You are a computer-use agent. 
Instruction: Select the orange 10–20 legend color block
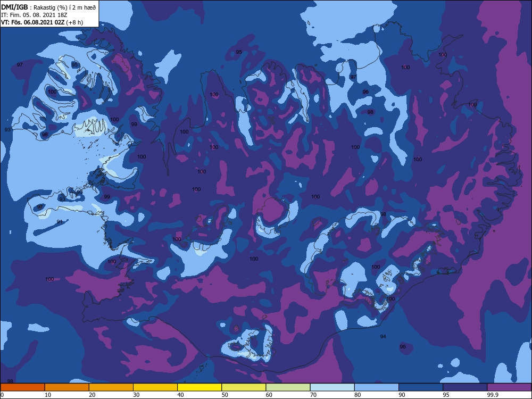(x=67, y=387)
